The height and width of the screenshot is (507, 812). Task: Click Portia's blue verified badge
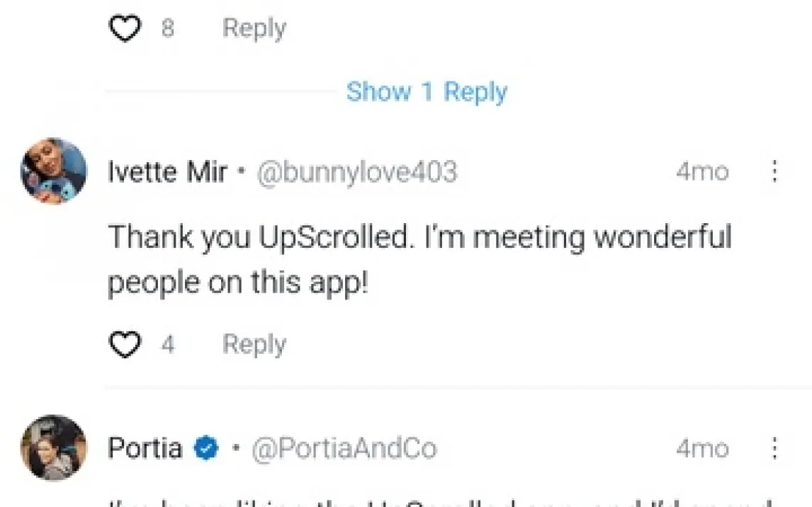tap(206, 448)
